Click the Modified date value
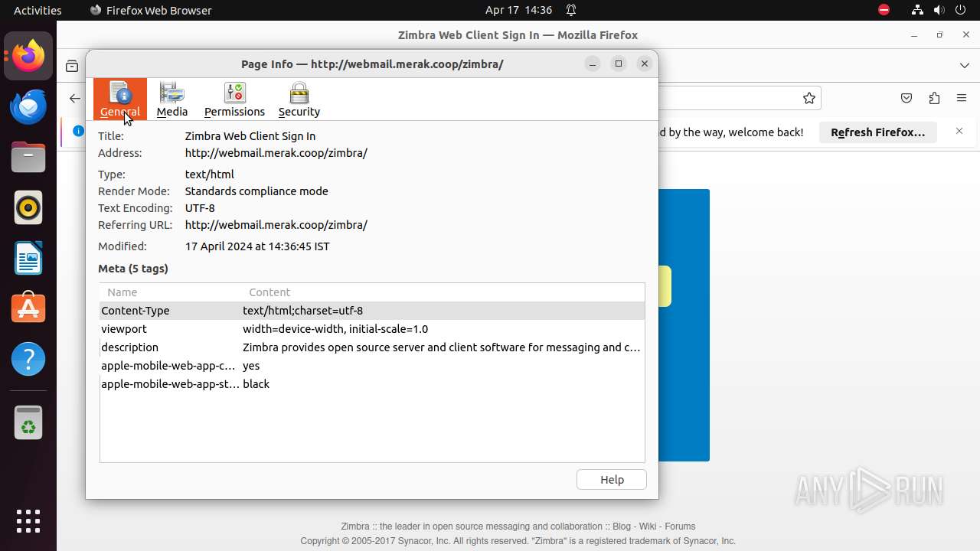 click(257, 246)
